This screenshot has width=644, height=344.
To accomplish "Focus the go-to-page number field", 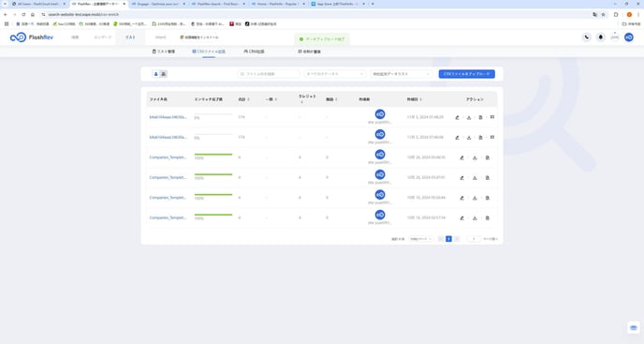I will click(x=474, y=239).
